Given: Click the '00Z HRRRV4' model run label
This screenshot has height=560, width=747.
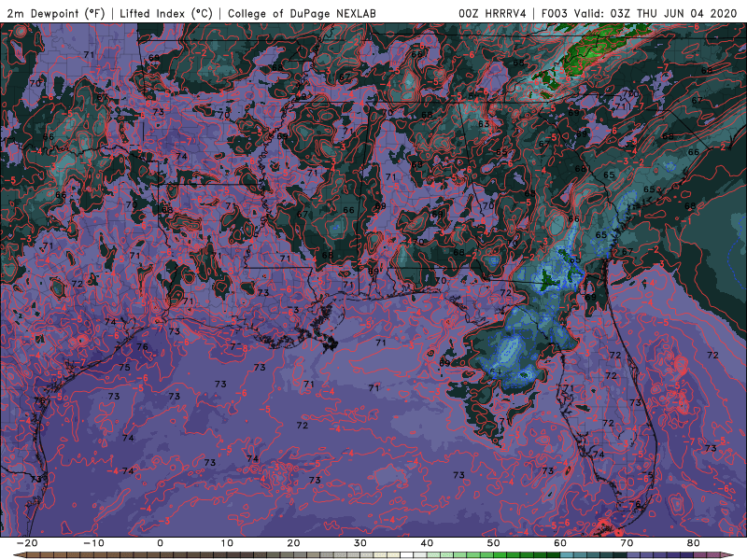Looking at the screenshot, I should (x=493, y=13).
